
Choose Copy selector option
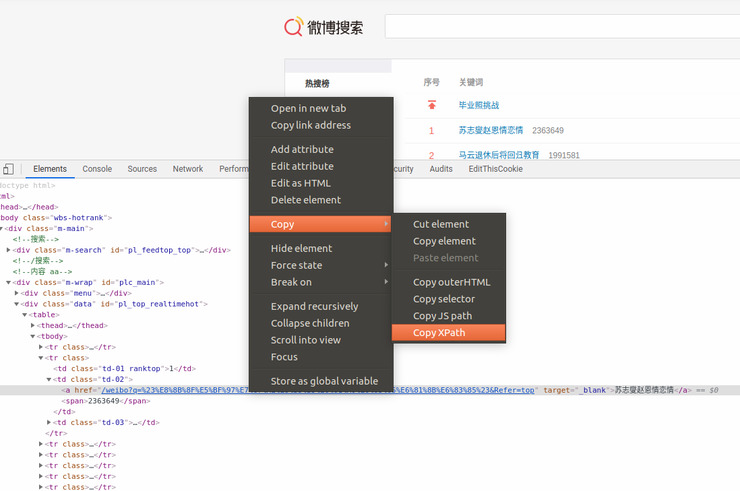pyautogui.click(x=444, y=299)
